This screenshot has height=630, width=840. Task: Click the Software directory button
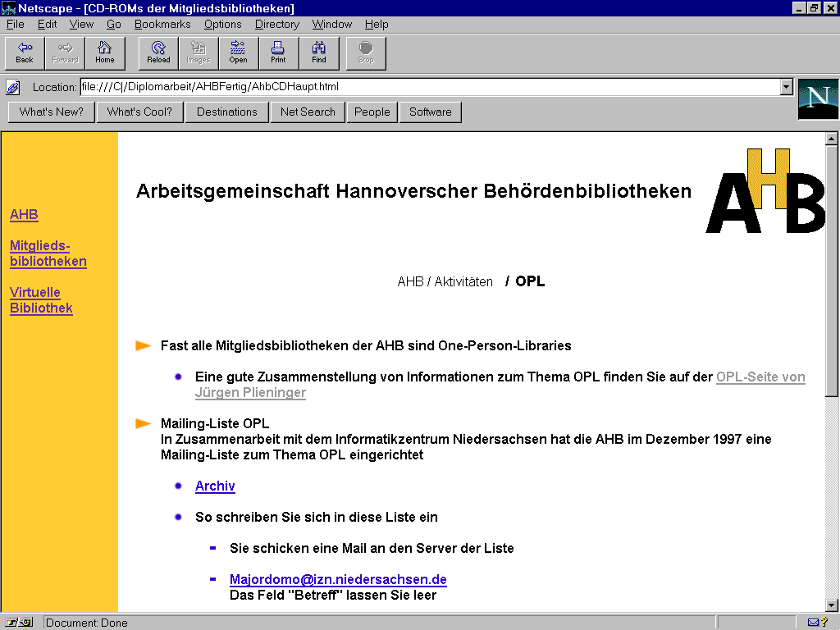(430, 112)
